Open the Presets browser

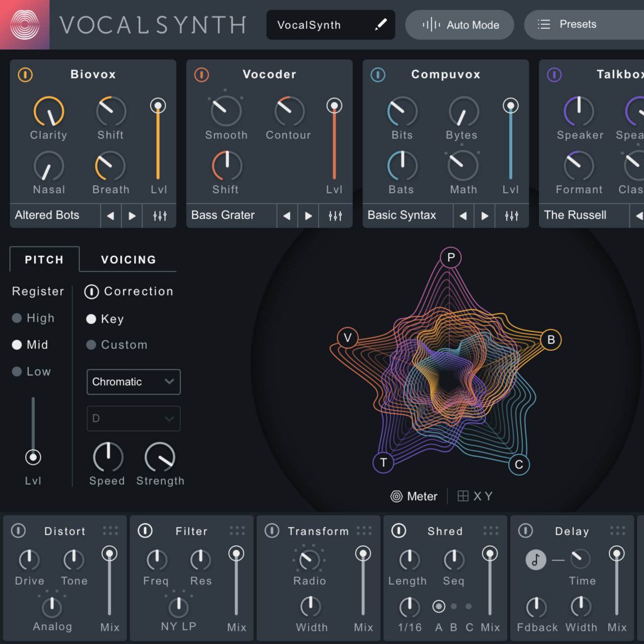pyautogui.click(x=584, y=25)
